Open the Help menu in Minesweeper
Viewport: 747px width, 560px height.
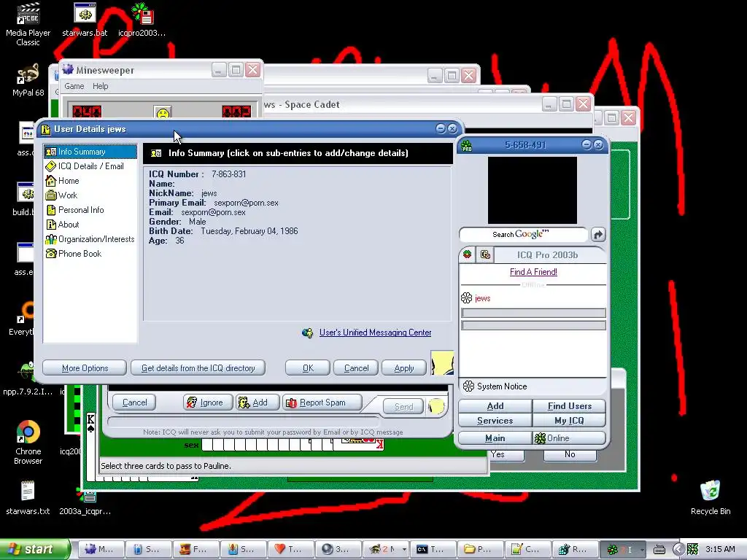point(100,86)
